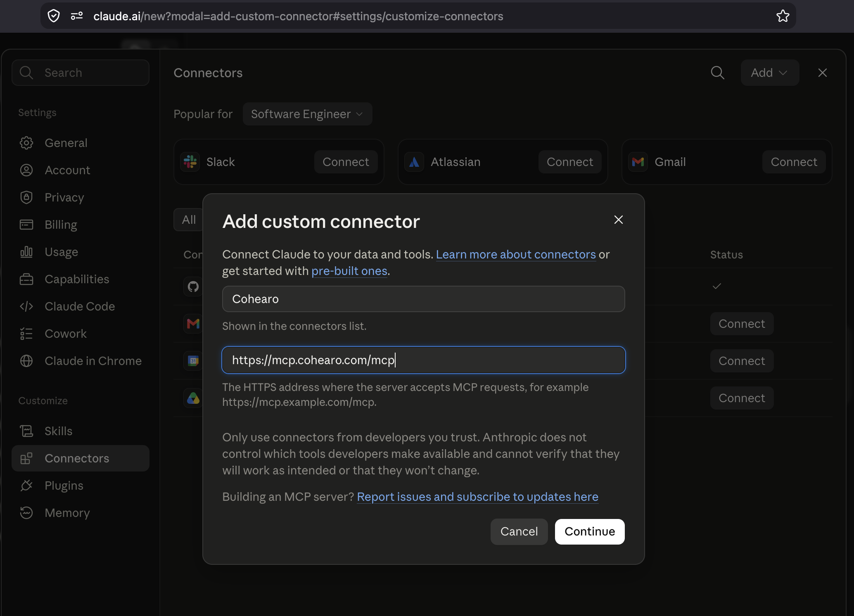854x616 pixels.
Task: Go to Cowork settings
Action: pyautogui.click(x=81, y=334)
